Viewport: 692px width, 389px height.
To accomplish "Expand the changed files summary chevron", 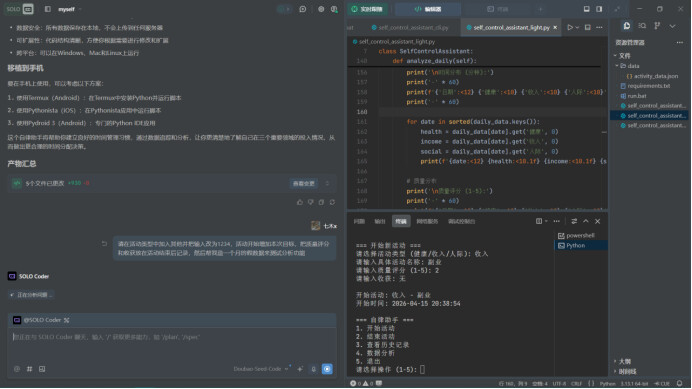I will pyautogui.click(x=327, y=183).
